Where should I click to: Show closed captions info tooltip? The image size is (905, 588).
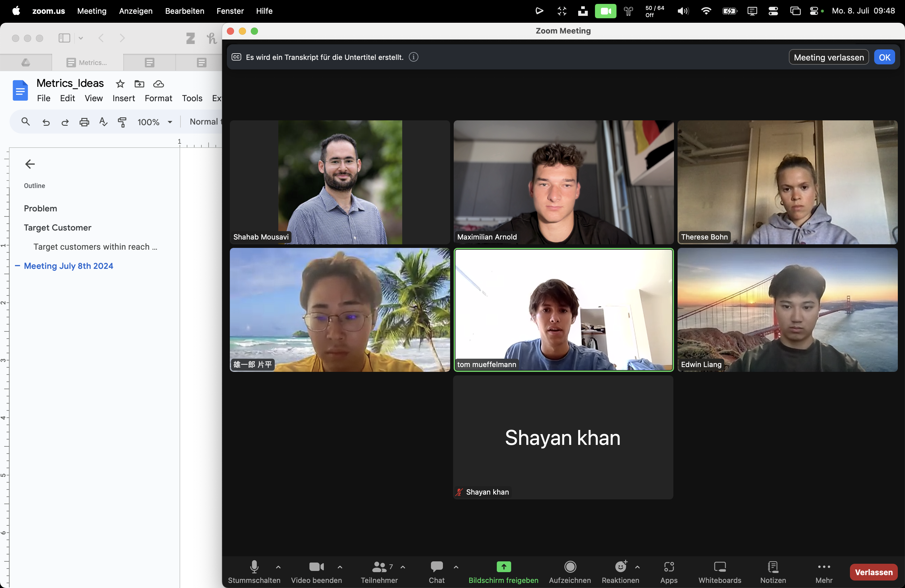pyautogui.click(x=414, y=57)
